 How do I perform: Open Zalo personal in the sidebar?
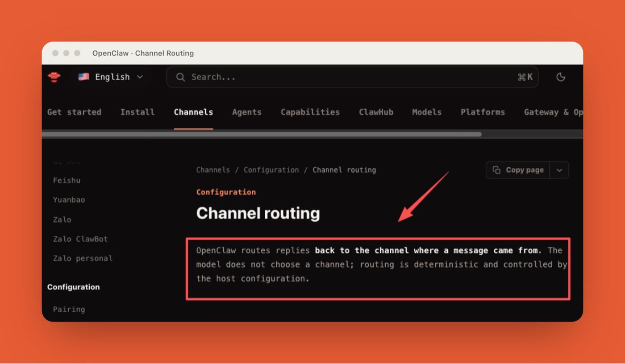83,258
